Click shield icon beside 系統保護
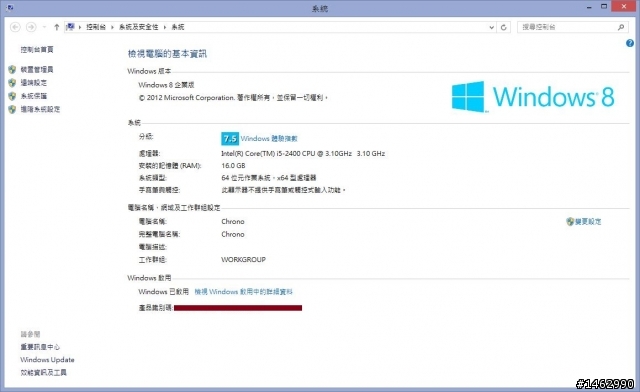The width and height of the screenshot is (640, 392). click(12, 96)
